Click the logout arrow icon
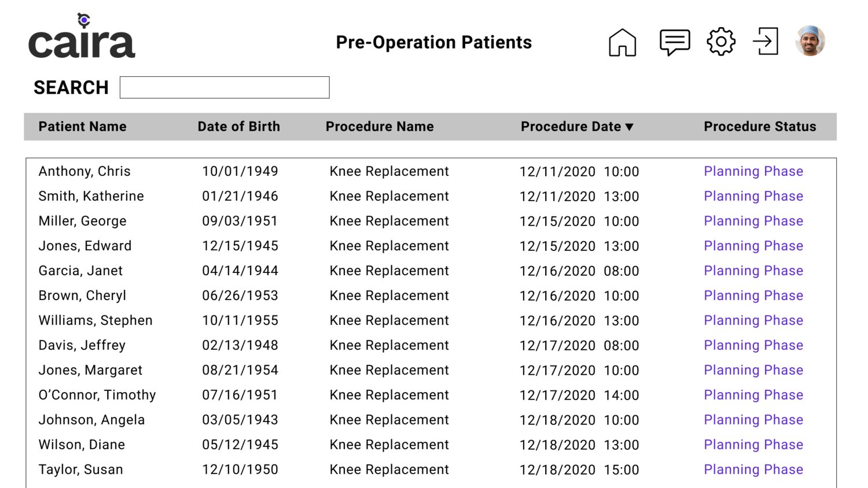Viewport: 868px width, 488px height. point(766,42)
